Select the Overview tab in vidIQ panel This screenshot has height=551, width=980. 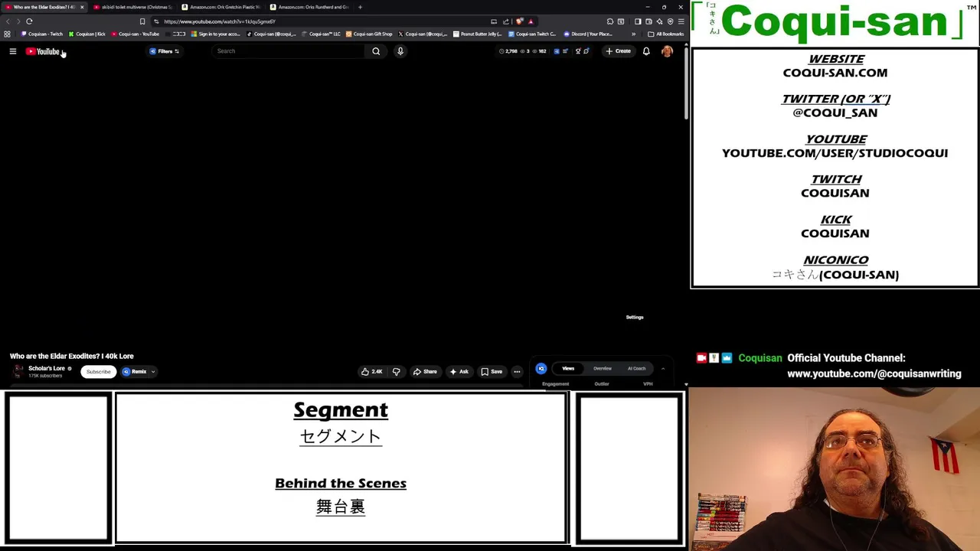point(603,368)
